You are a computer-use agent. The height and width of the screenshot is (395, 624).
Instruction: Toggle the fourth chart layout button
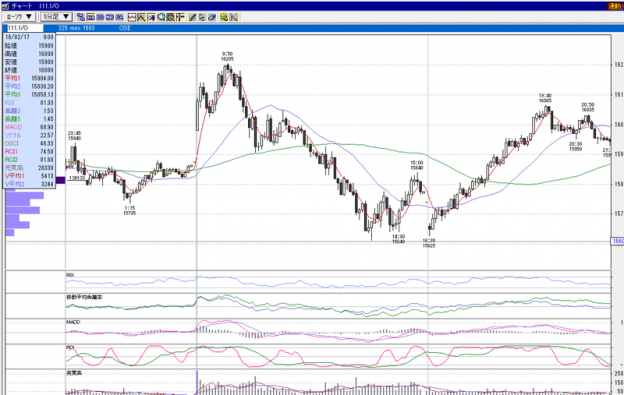pyautogui.click(x=119, y=17)
